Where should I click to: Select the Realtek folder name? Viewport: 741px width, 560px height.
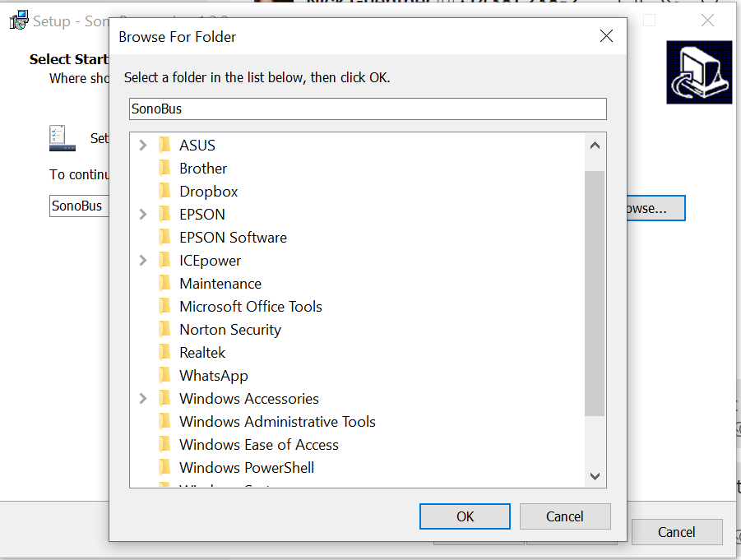(202, 353)
